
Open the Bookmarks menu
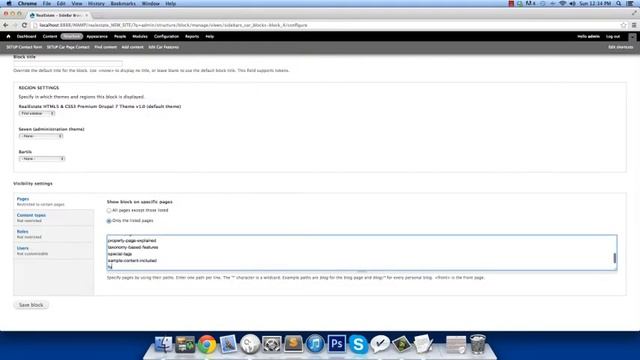click(x=123, y=4)
